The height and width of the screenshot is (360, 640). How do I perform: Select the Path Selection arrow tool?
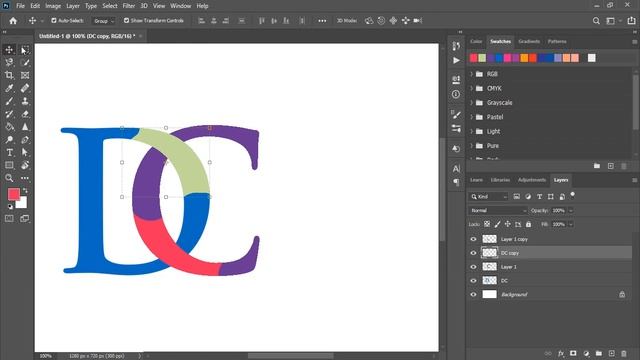[25, 153]
